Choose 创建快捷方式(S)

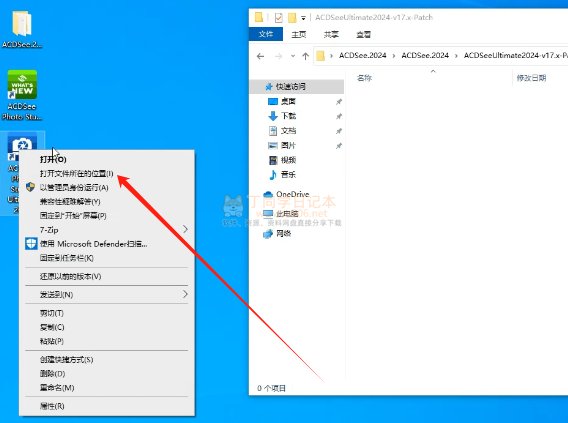107,360
